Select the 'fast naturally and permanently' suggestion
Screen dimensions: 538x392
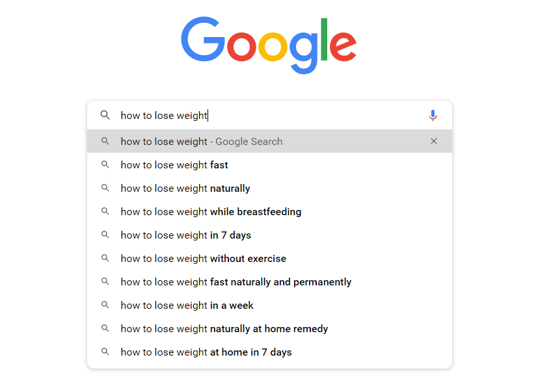coord(269,281)
